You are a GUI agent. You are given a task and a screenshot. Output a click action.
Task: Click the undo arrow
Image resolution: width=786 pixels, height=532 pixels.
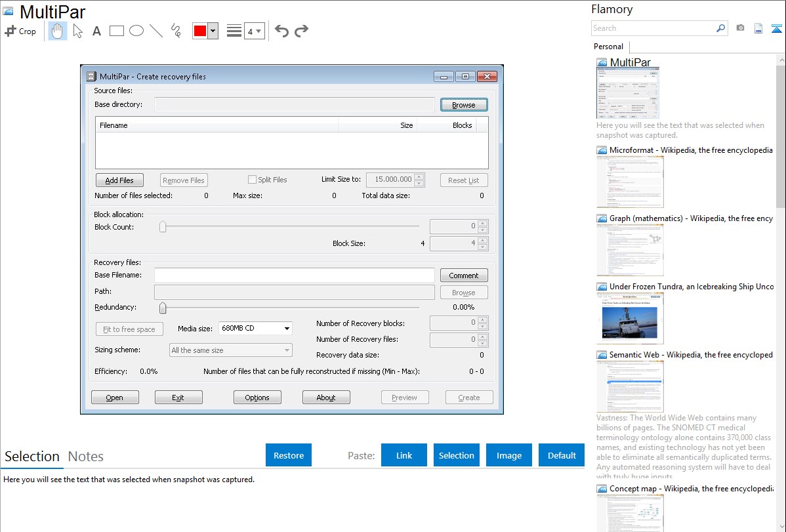click(x=281, y=31)
